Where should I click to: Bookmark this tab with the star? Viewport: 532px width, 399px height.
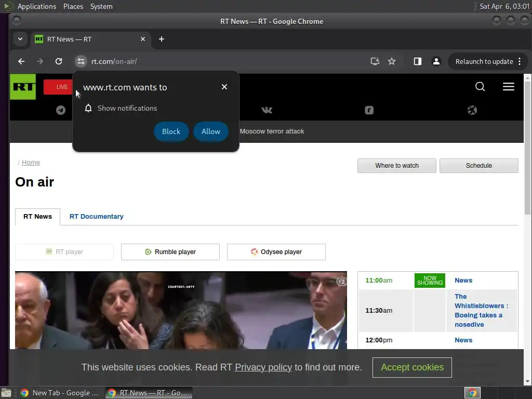392,61
